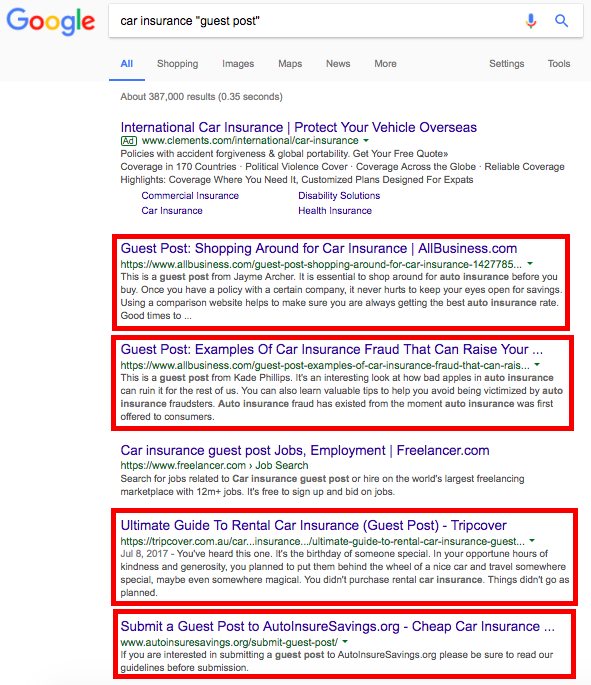Open Car Insurance sitelink under ad

(172, 211)
